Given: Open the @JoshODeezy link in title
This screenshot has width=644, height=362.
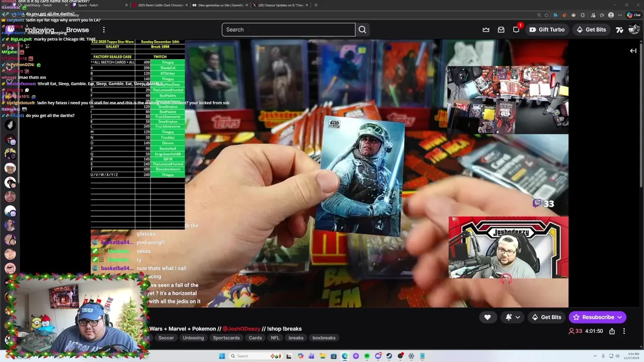Looking at the screenshot, I should click(242, 329).
